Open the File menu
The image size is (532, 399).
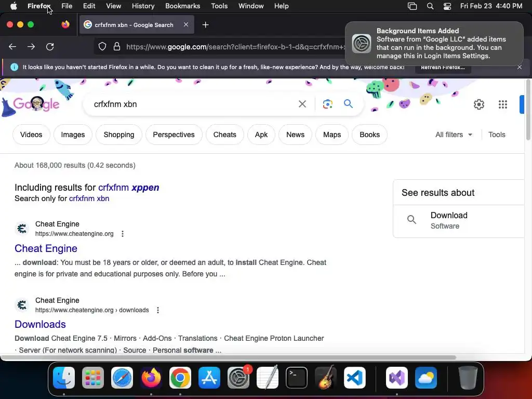67,6
